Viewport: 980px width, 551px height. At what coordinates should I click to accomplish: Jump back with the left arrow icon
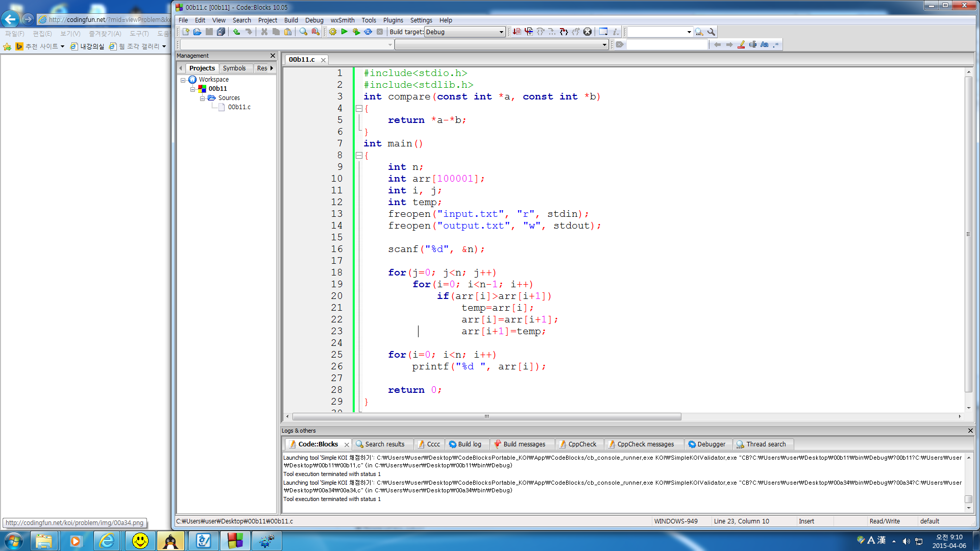pyautogui.click(x=717, y=45)
